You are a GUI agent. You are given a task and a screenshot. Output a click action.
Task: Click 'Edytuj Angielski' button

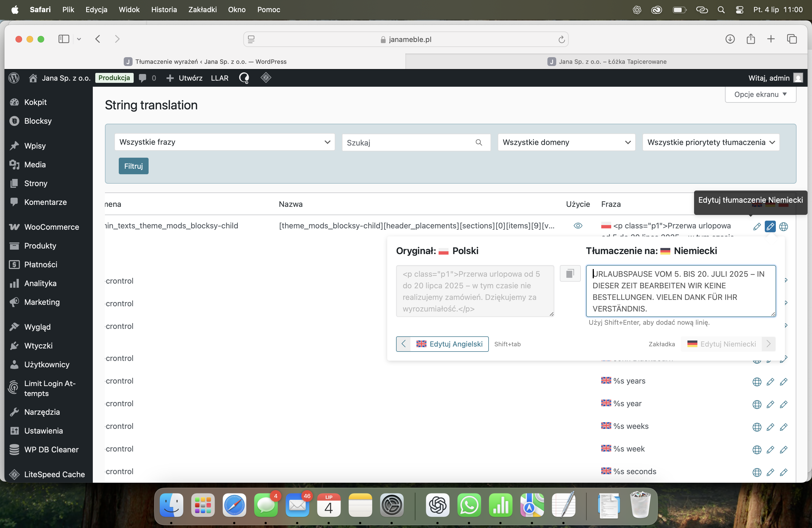pyautogui.click(x=442, y=344)
